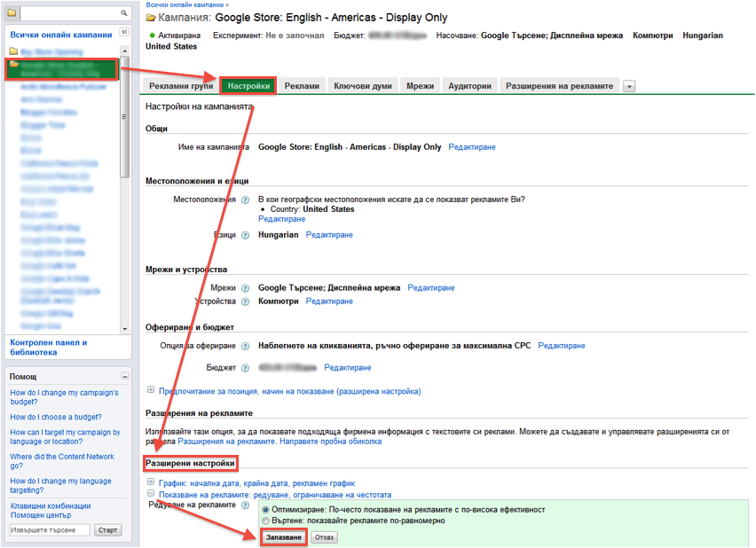Click the help search input field
The height and width of the screenshot is (548, 756).
pos(49,530)
